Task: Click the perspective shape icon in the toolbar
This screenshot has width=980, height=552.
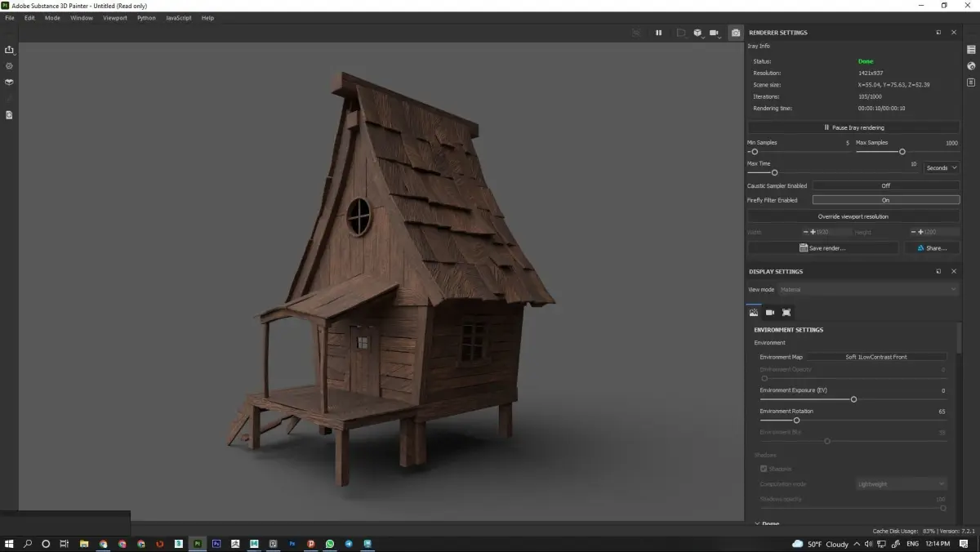Action: click(x=679, y=33)
